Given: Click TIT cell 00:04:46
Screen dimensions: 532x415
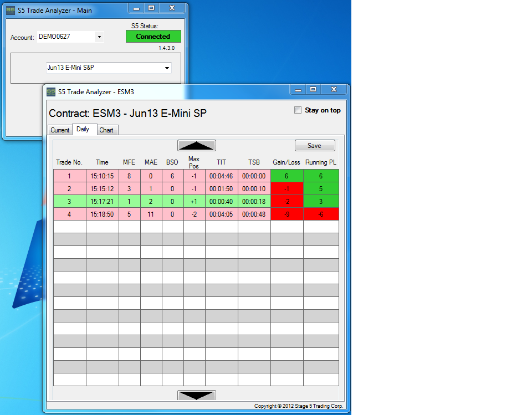Looking at the screenshot, I should (x=221, y=176).
